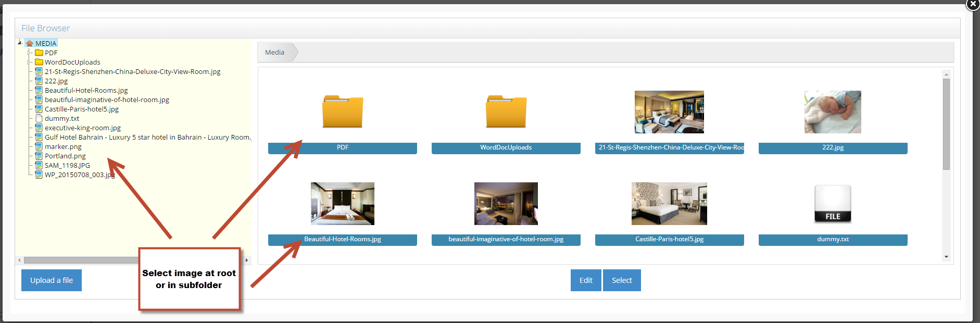
Task: Click WordDocUploads folder icon in tree
Action: (39, 62)
